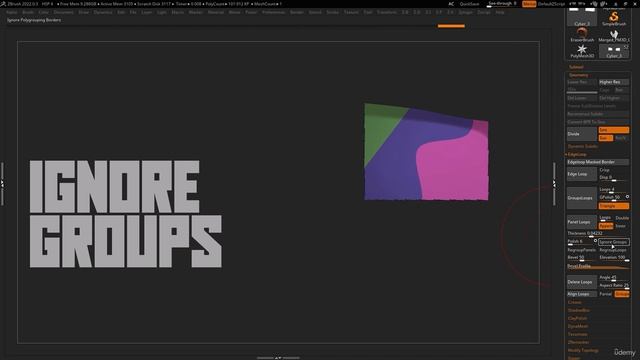Expand the Tessimate section
Screen dimensions: 640x360
click(x=578, y=334)
